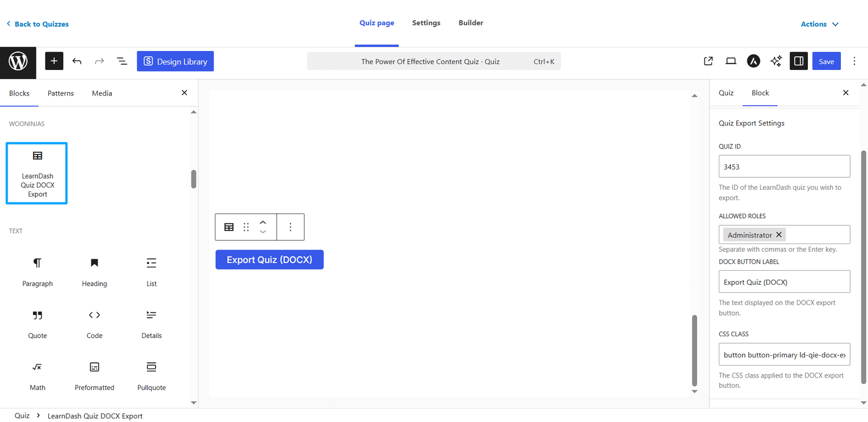This screenshot has width=868, height=422.
Task: Open the Builder tab
Action: pyautogui.click(x=471, y=23)
